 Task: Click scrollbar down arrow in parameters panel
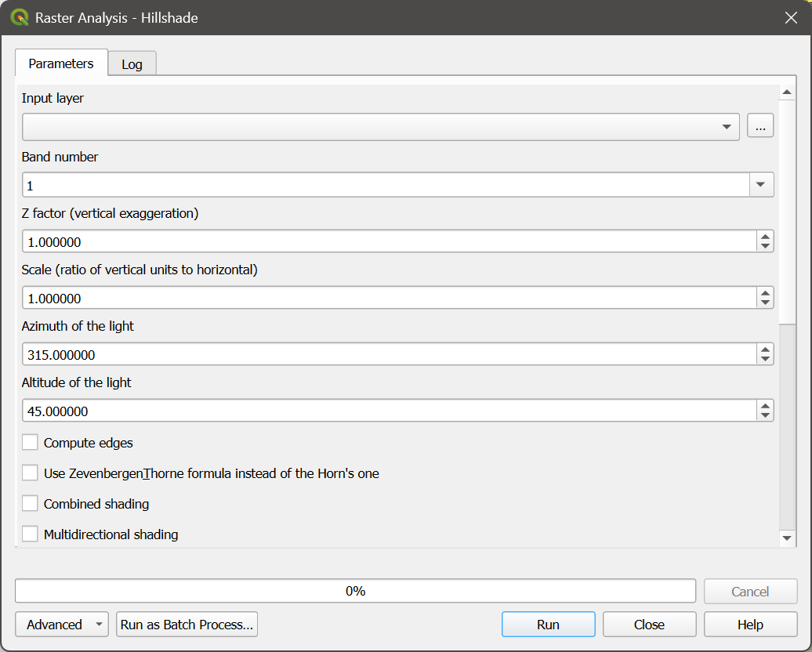point(787,538)
